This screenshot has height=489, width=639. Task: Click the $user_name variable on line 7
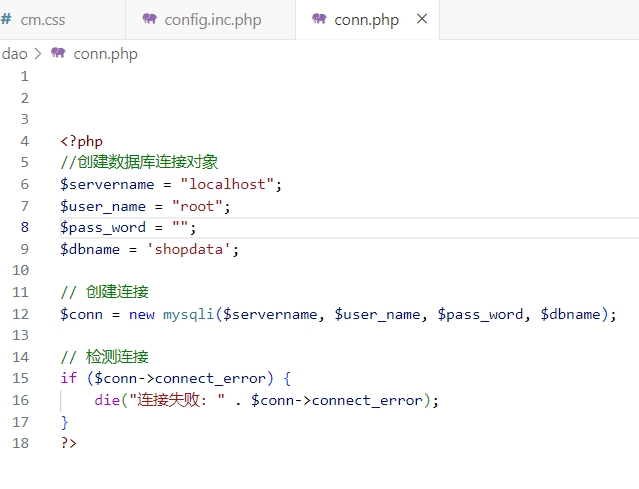coord(103,206)
